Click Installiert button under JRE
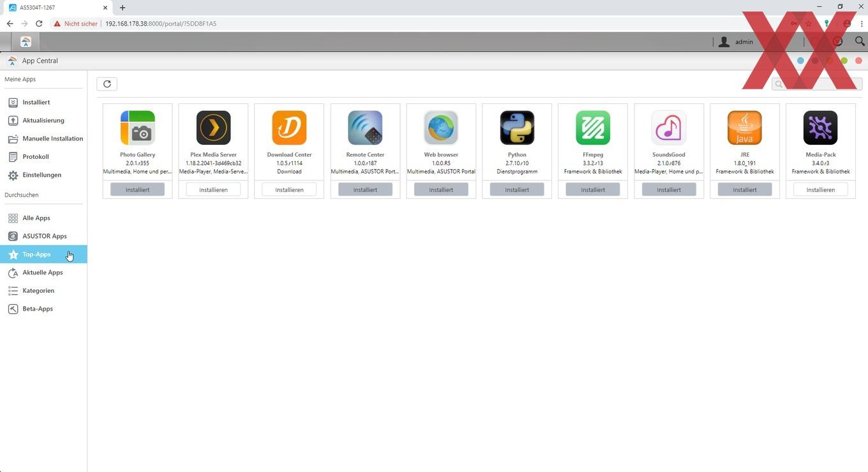Screen dimensions: 868x472 coord(745,189)
